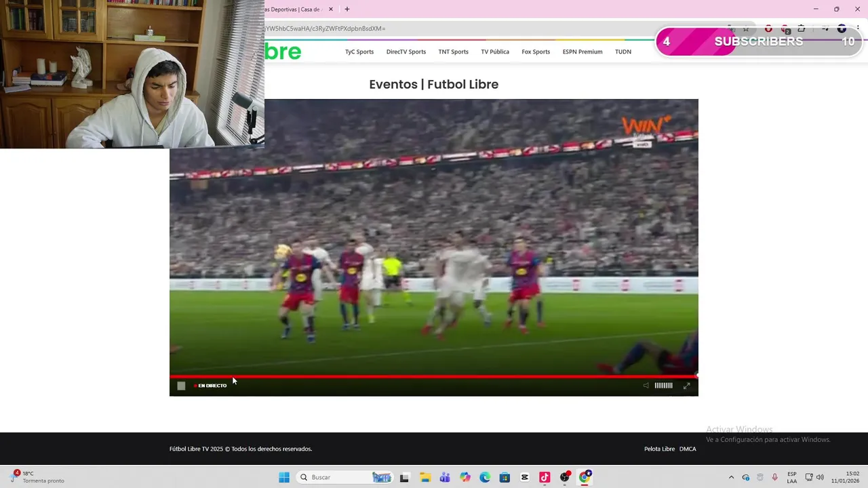The height and width of the screenshot is (488, 868).
Task: Open Microsoft Store from the taskbar
Action: 505,477
